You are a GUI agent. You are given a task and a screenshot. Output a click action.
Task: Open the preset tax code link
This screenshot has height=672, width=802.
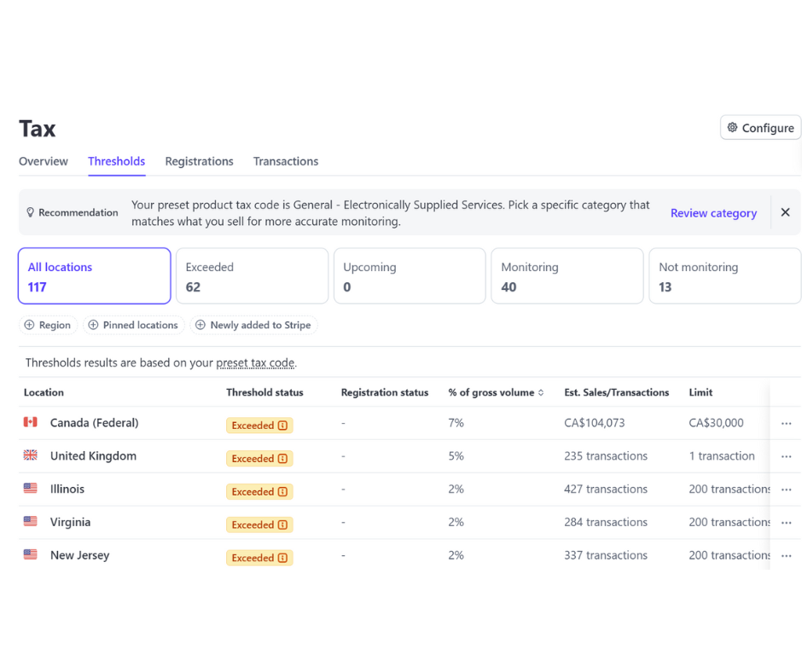point(255,362)
